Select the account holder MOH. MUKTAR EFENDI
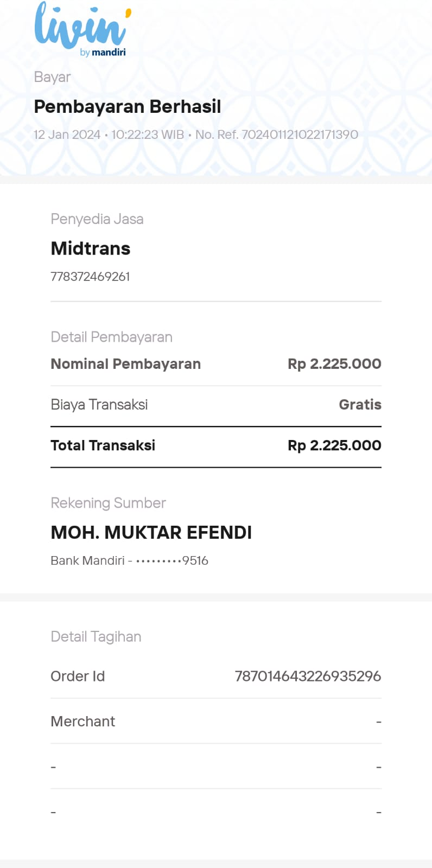The height and width of the screenshot is (868, 432). 151,533
